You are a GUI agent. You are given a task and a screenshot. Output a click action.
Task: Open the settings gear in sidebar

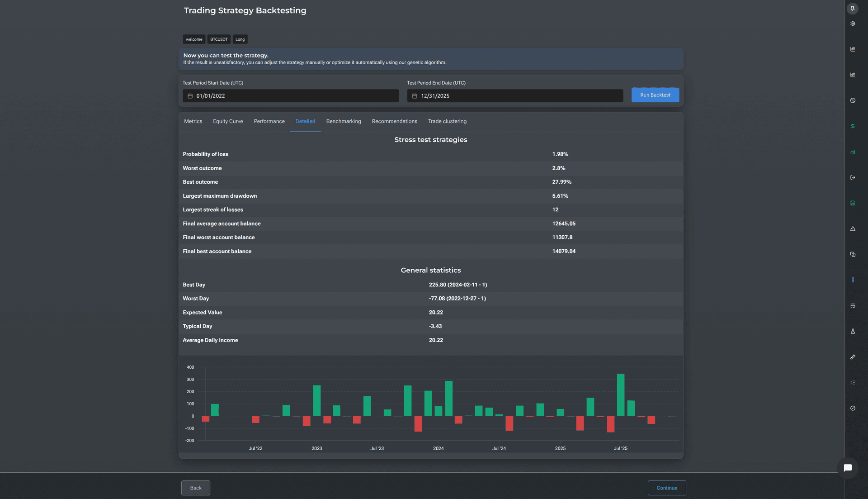[x=853, y=24]
